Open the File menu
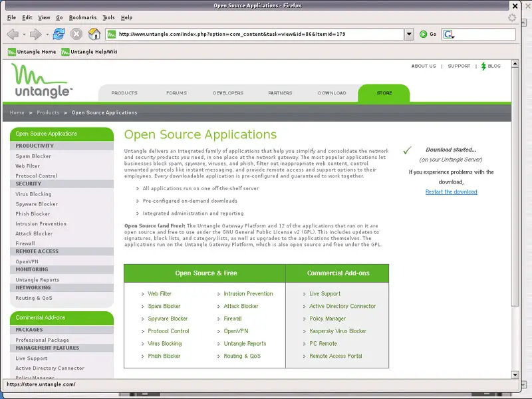Screen dimensions: 532x399 click(11, 18)
